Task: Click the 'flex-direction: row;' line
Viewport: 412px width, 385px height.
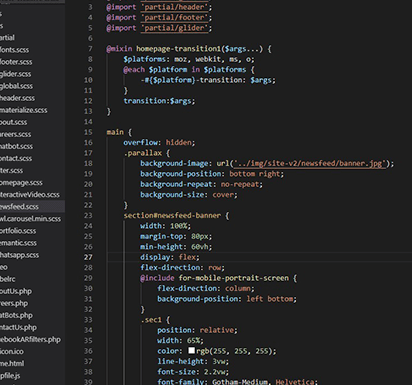Action: (x=182, y=267)
